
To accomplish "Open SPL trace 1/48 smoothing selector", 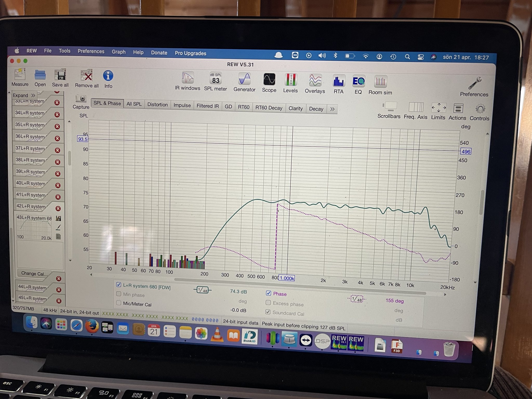I will point(203,290).
